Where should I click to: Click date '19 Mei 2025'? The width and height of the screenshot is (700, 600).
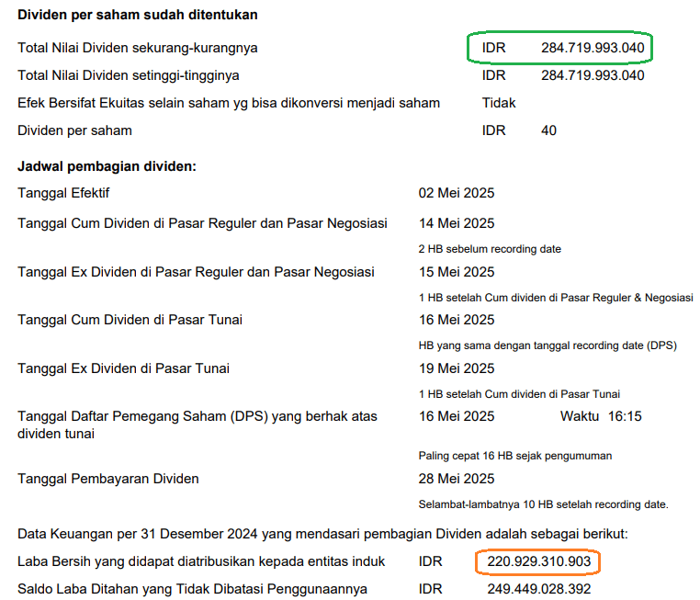pos(457,368)
